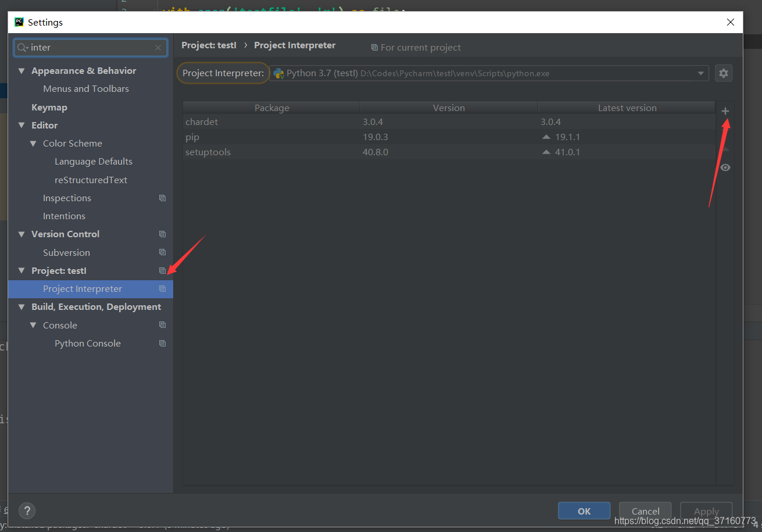Open the Subversion settings page

coord(66,252)
